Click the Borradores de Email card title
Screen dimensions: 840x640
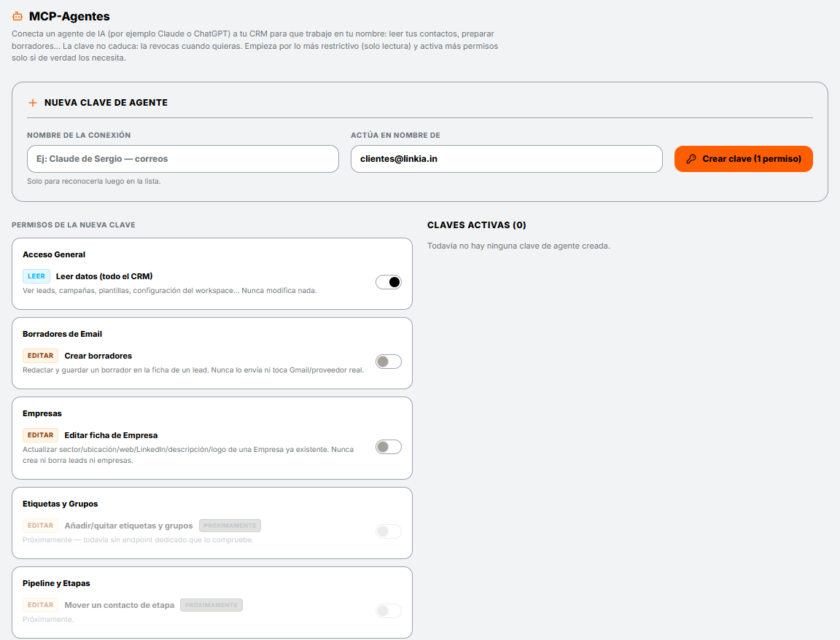(x=62, y=334)
